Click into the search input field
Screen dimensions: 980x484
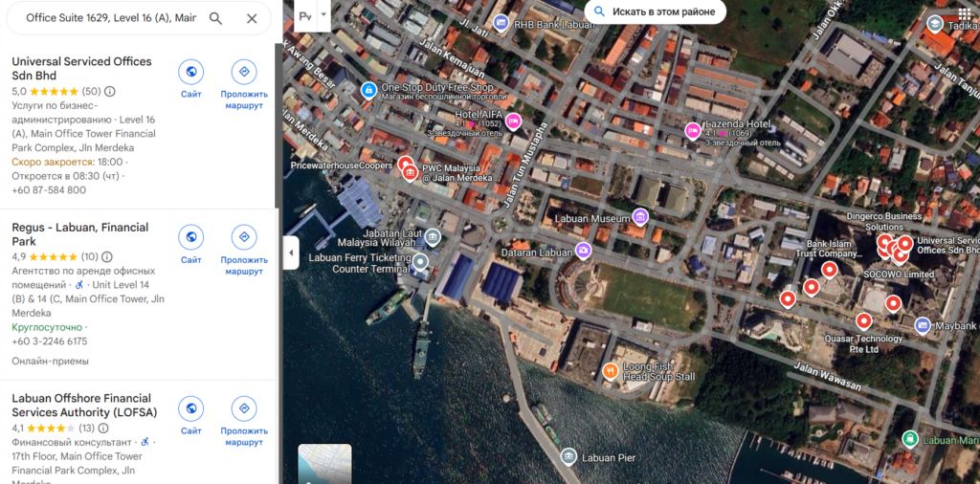[x=110, y=18]
